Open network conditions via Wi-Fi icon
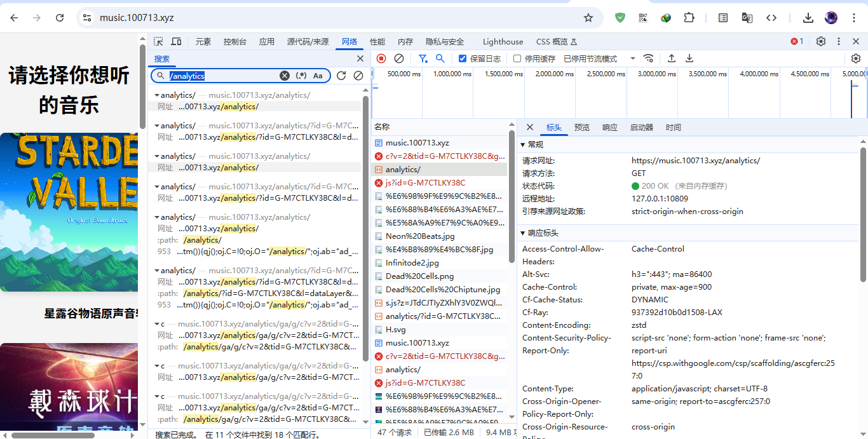 648,58
